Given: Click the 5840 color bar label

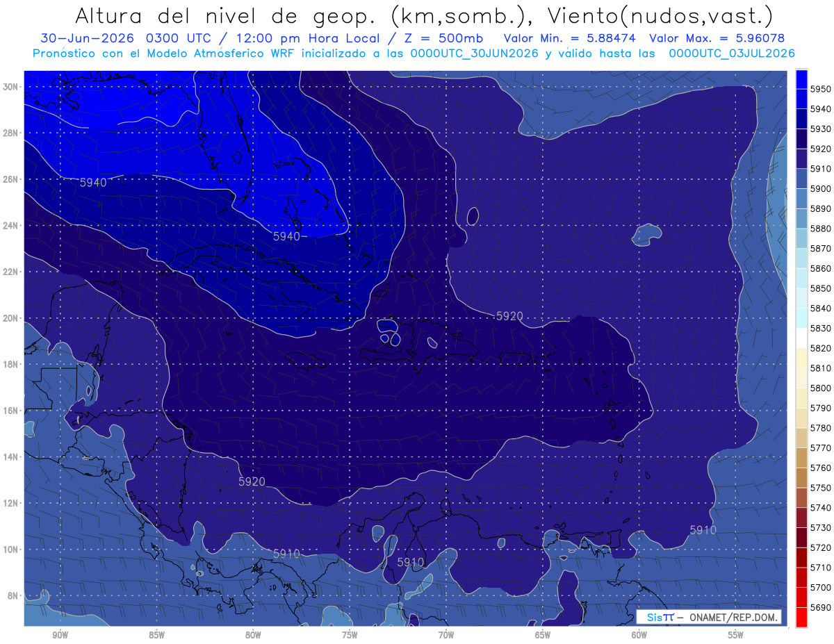Looking at the screenshot, I should (x=821, y=308).
